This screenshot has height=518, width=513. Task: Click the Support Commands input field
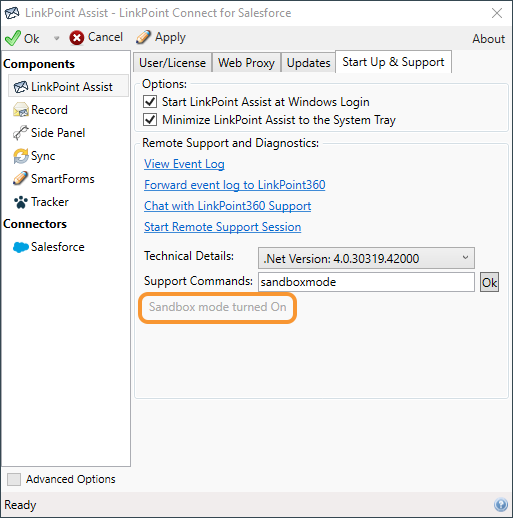click(x=366, y=282)
